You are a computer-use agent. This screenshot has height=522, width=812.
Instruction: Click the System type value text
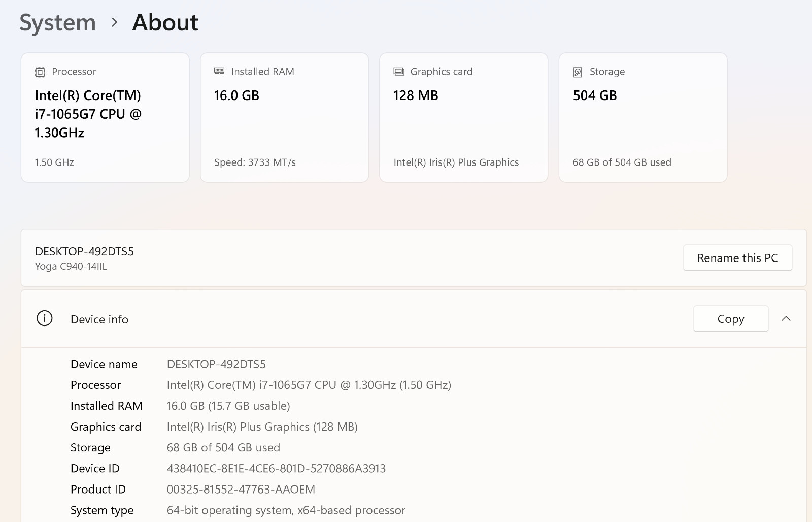[286, 510]
